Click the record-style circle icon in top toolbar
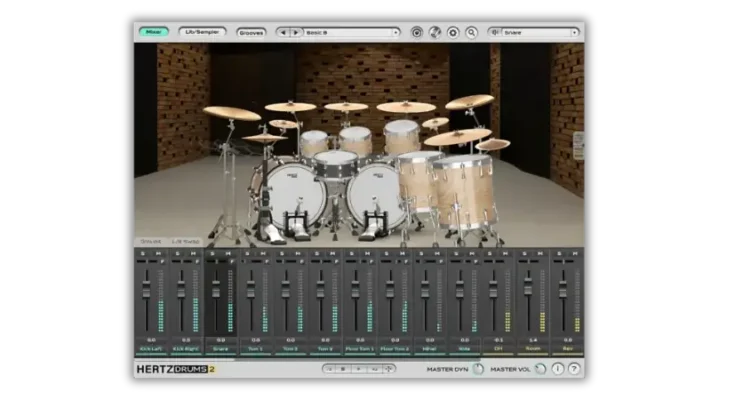This screenshot has height=400, width=735. [417, 32]
